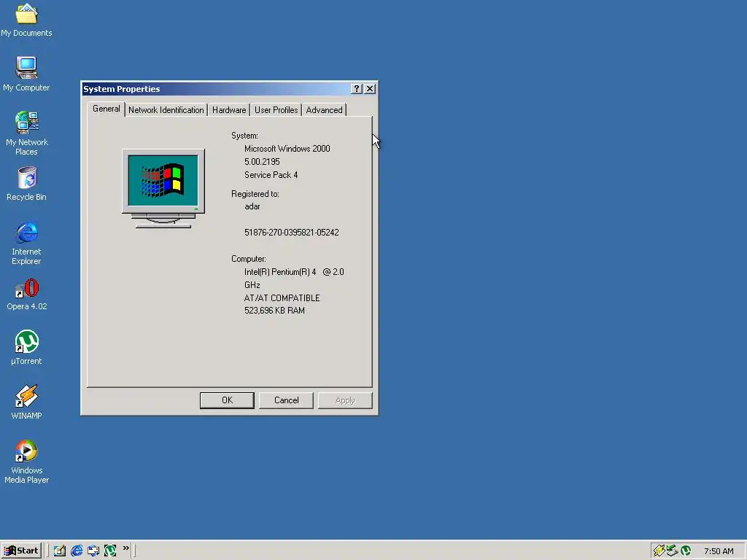Select the WINAMP desktop shortcut
747x560 pixels.
[26, 402]
